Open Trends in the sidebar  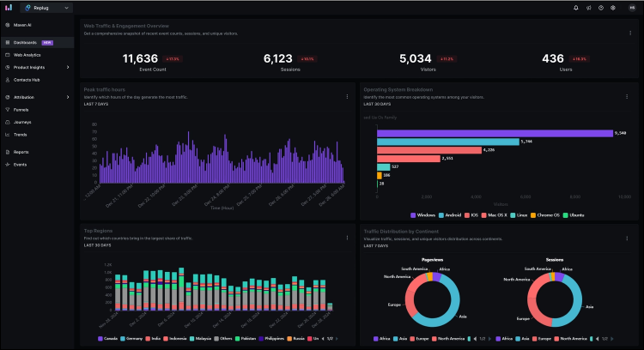point(38,135)
